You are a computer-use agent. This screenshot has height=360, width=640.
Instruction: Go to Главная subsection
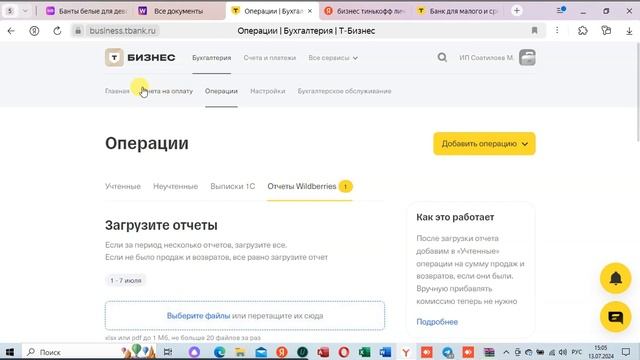point(117,91)
